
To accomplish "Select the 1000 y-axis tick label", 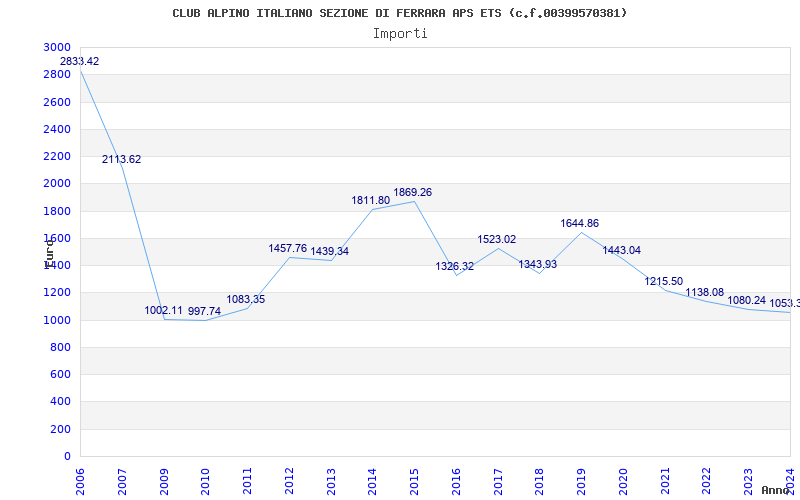I will 57,320.
